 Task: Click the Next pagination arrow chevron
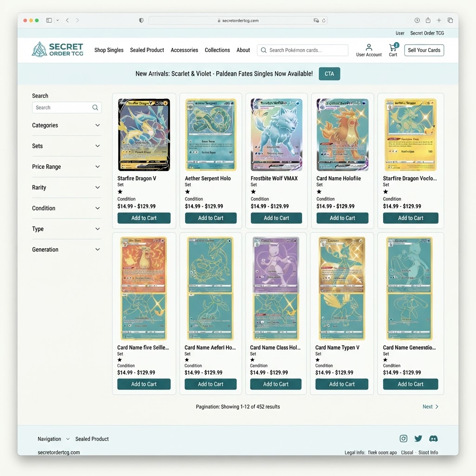click(x=437, y=407)
